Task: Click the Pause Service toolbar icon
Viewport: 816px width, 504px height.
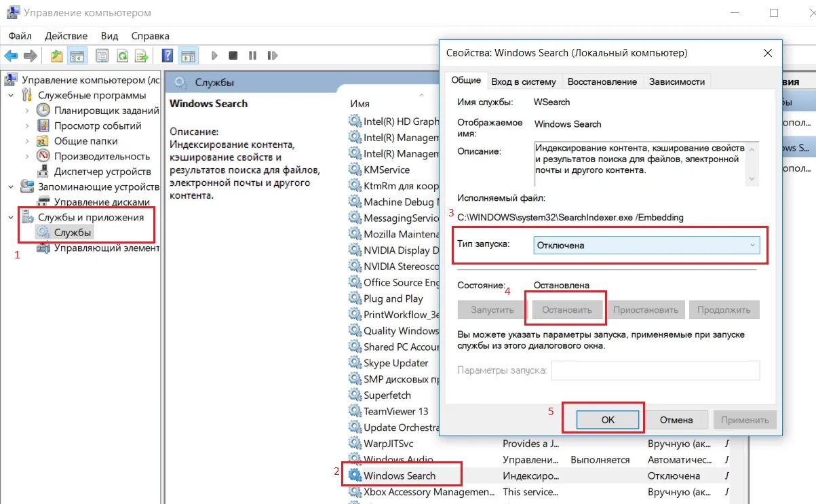Action: click(x=252, y=55)
